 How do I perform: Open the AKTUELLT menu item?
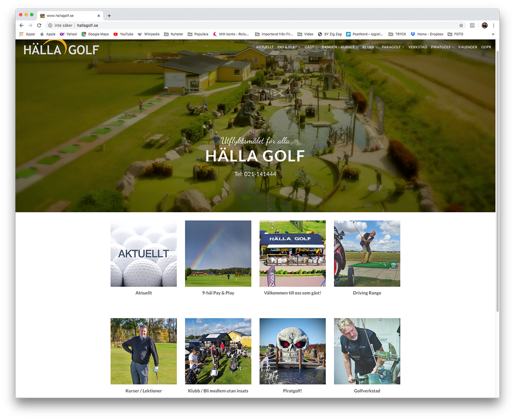click(x=265, y=47)
